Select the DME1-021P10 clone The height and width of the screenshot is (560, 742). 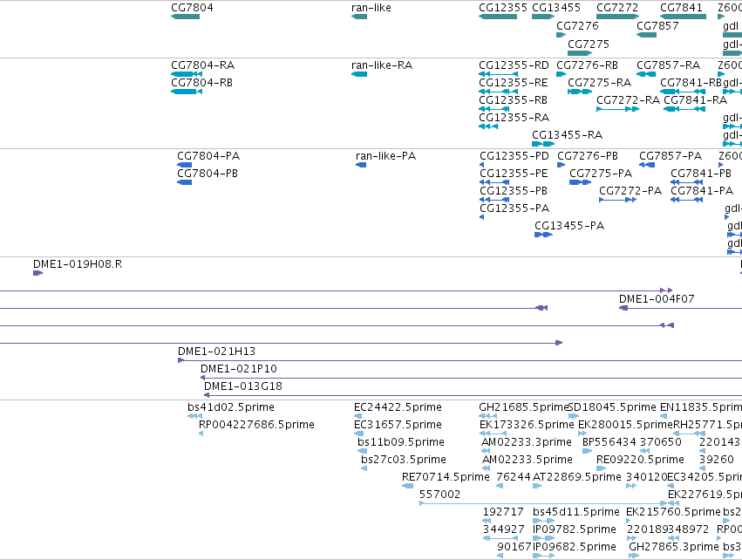[472, 378]
